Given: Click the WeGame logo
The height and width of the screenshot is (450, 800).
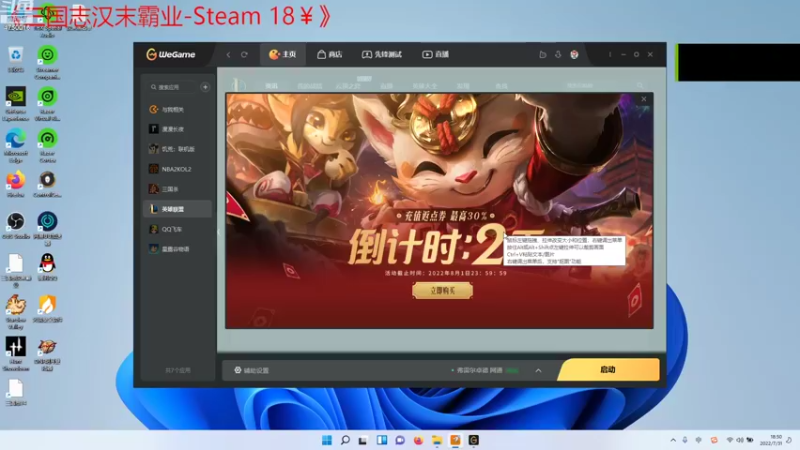Looking at the screenshot, I should pyautogui.click(x=171, y=54).
